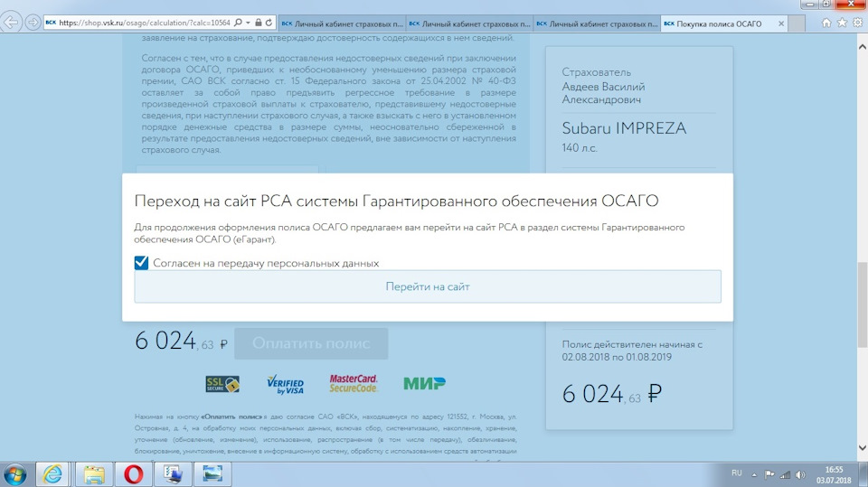This screenshot has height=487, width=868.
Task: Open Favorites with the star icon
Action: pos(842,23)
